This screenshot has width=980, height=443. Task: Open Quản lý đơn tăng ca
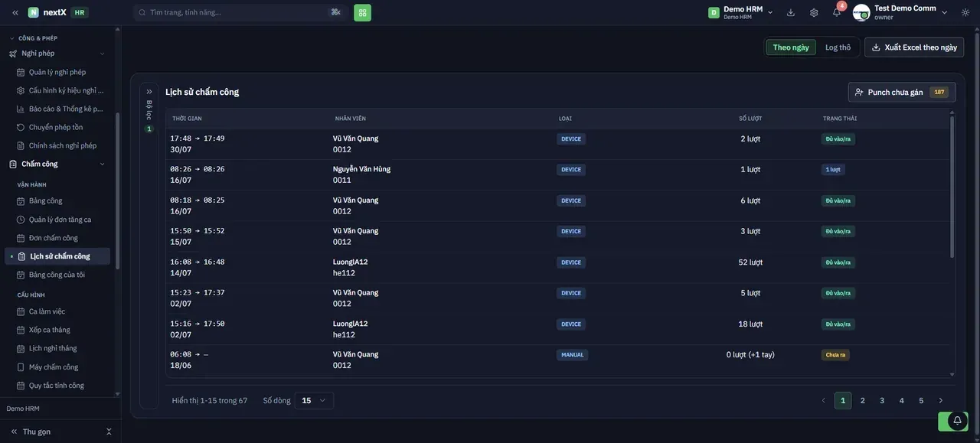[x=60, y=220]
